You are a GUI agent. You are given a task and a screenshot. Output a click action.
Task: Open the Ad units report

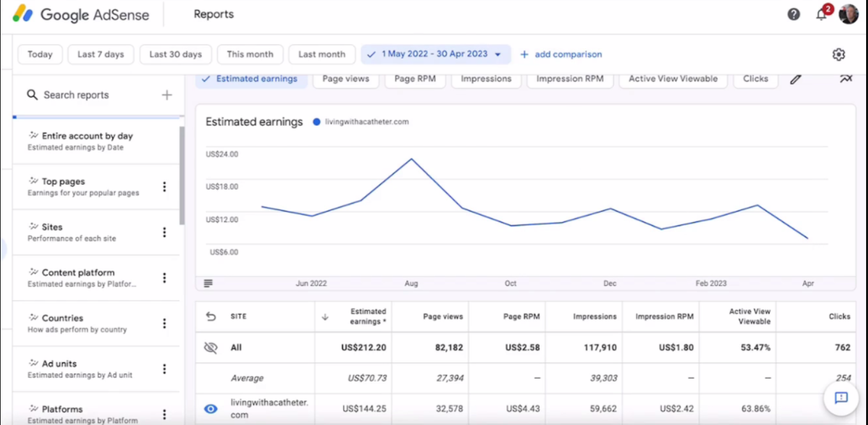(96, 369)
